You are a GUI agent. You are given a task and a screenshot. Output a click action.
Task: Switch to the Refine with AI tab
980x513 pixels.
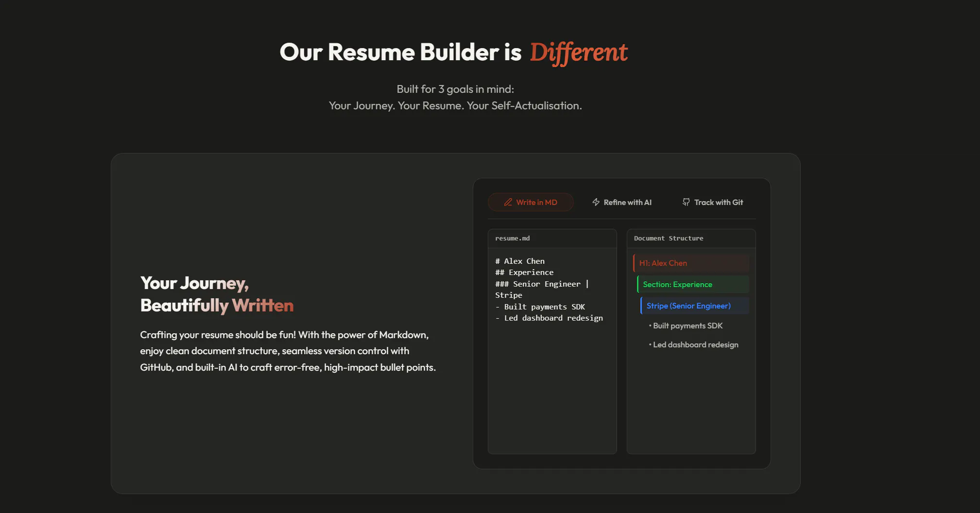[621, 202]
